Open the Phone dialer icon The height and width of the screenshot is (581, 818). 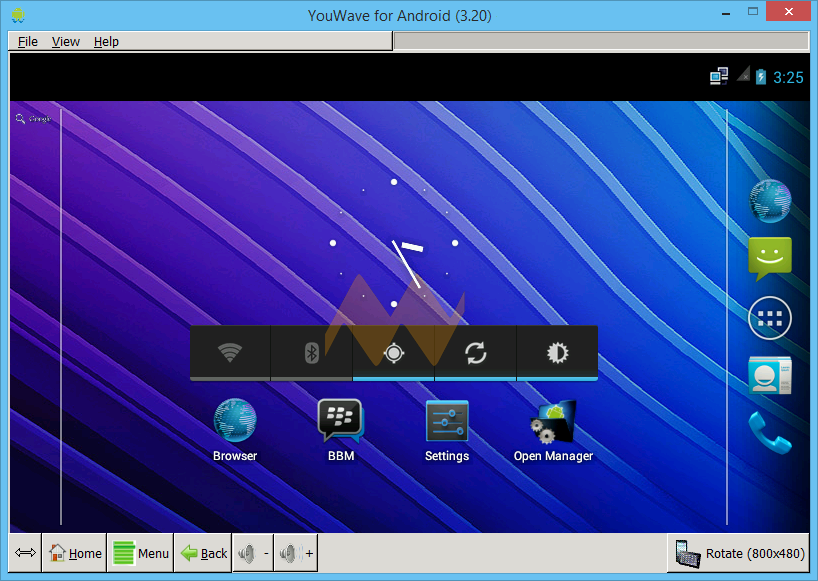(770, 432)
